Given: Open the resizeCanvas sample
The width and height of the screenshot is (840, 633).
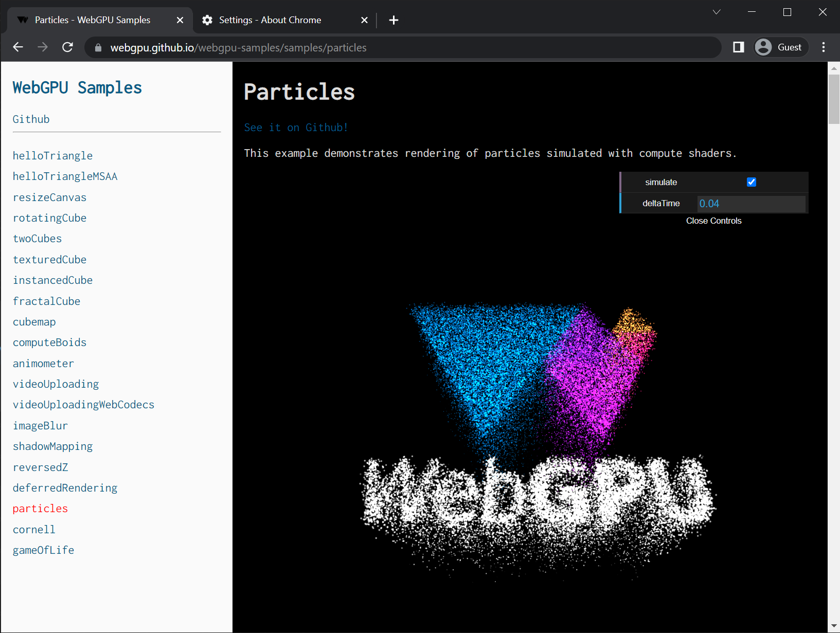Looking at the screenshot, I should 50,197.
